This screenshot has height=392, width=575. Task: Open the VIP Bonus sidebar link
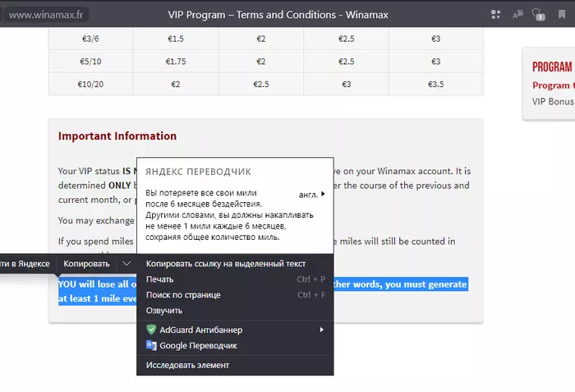(554, 101)
